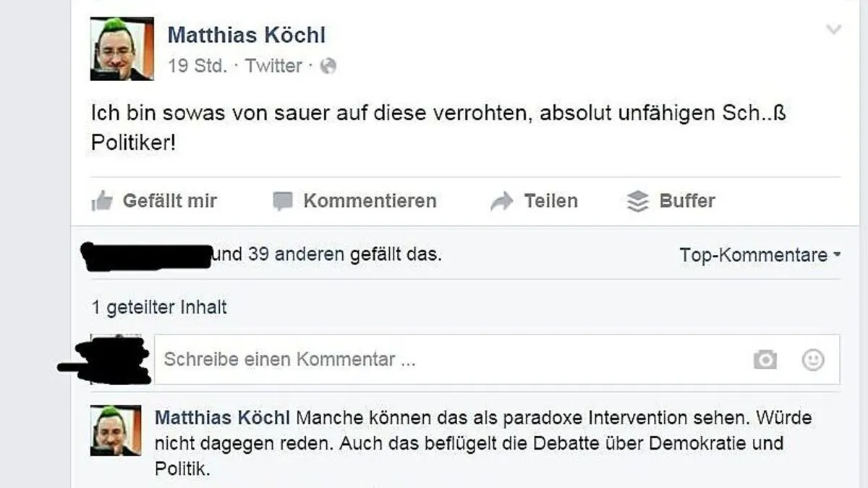Click the Teilen button label
This screenshot has height=488, width=868.
click(551, 201)
